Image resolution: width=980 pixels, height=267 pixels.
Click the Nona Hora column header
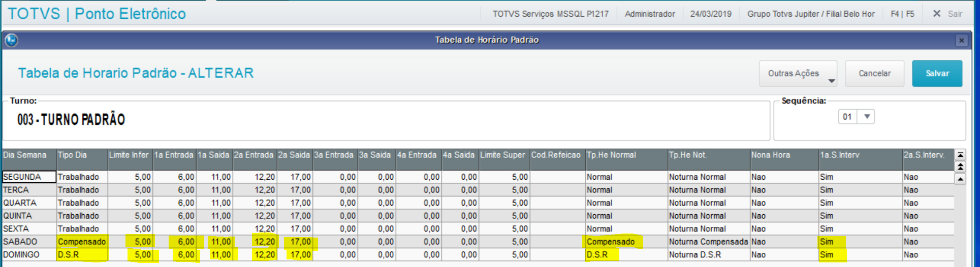coord(784,159)
